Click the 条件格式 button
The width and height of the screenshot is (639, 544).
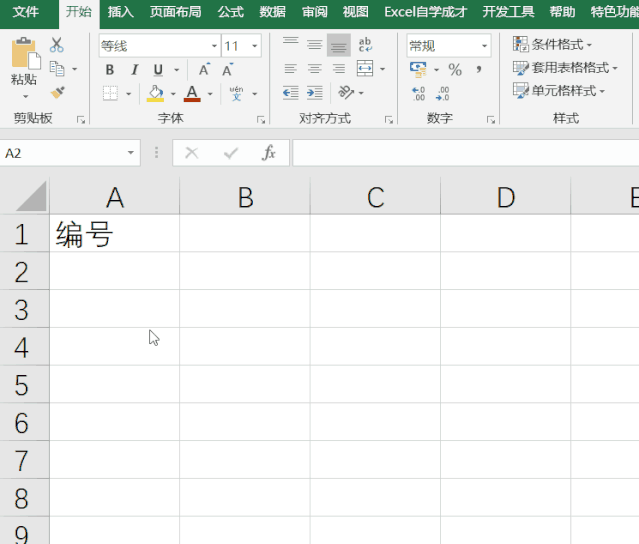(553, 44)
